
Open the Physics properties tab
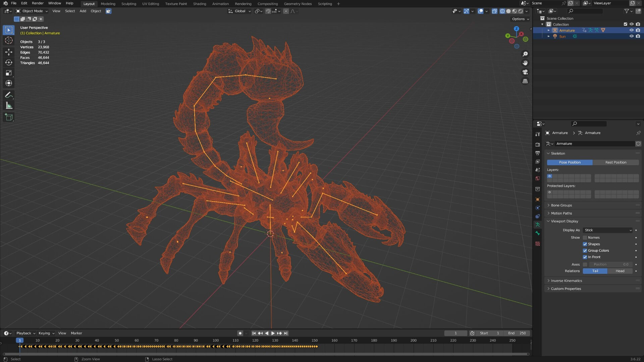pyautogui.click(x=538, y=208)
